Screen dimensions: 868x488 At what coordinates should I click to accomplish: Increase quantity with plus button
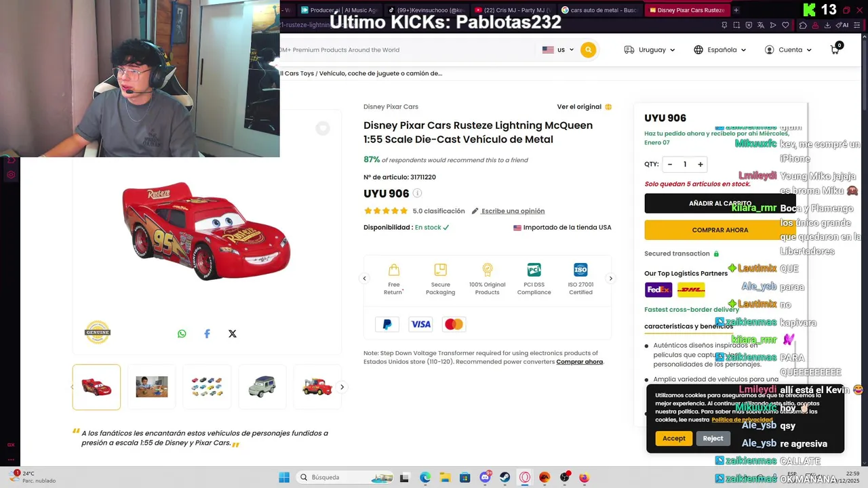pyautogui.click(x=701, y=164)
